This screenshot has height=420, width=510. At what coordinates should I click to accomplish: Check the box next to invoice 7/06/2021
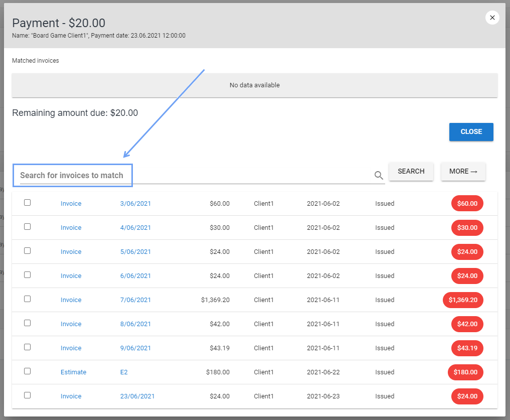tap(27, 299)
